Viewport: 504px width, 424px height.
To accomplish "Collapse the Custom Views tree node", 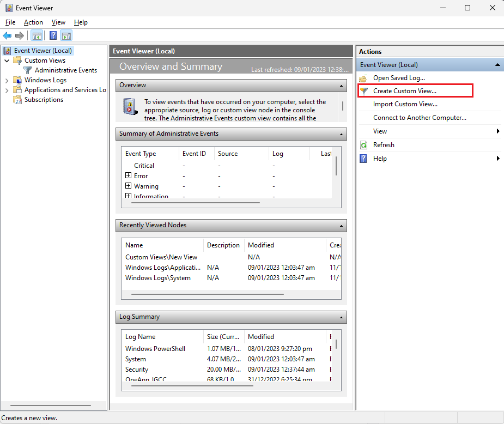I will tap(7, 60).
